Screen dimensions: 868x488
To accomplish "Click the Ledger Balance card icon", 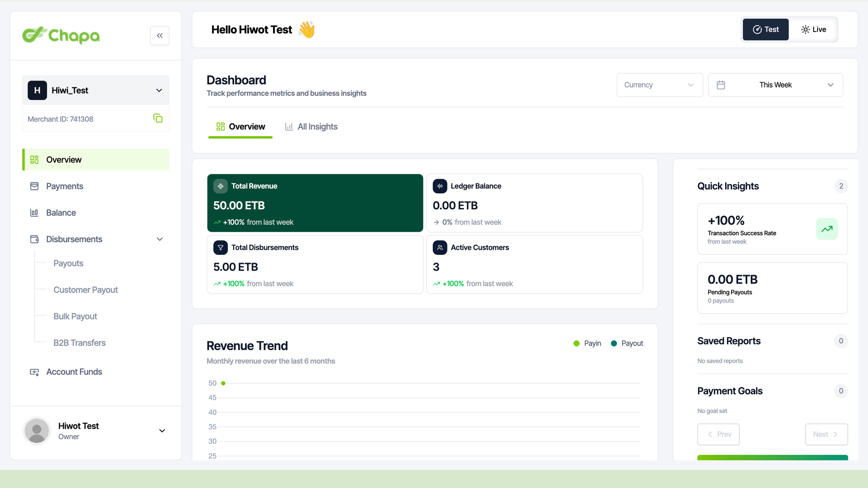I will click(440, 186).
